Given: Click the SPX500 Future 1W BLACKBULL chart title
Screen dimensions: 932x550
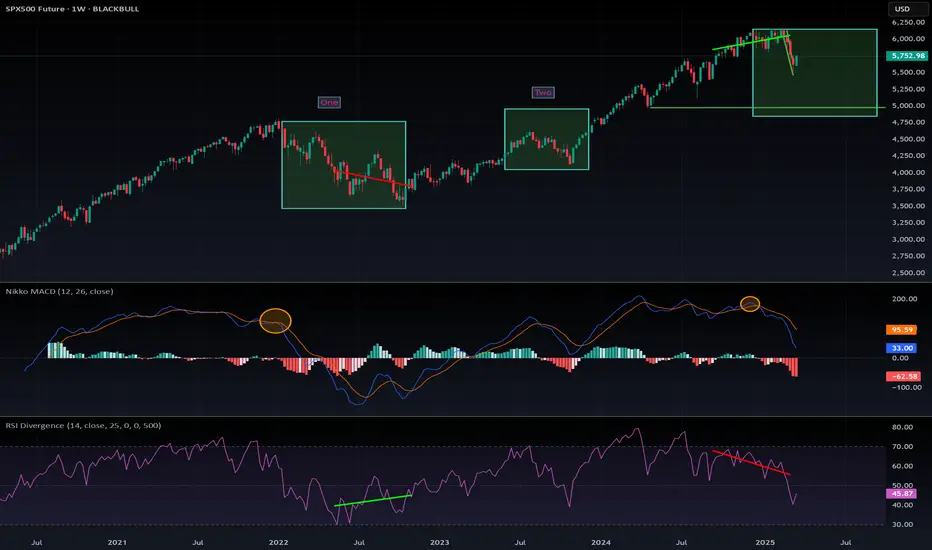Looking at the screenshot, I should point(72,9).
